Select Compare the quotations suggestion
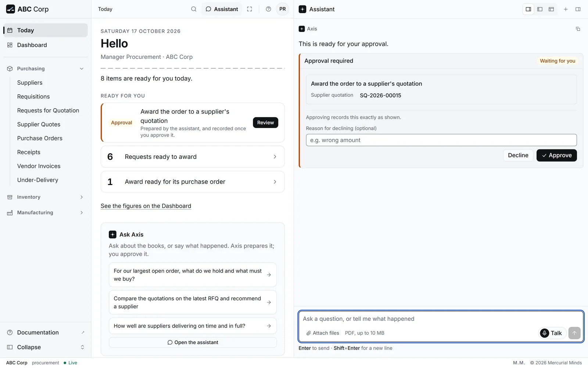Image resolution: width=588 pixels, height=368 pixels. click(193, 302)
